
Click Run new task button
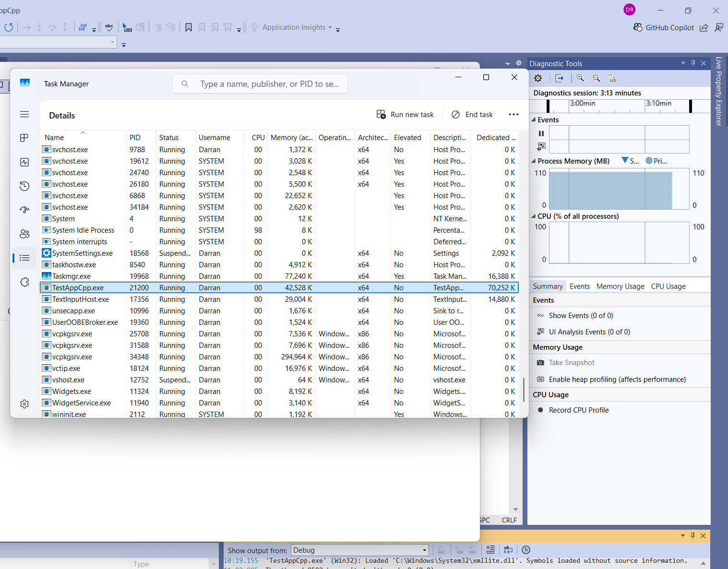406,115
